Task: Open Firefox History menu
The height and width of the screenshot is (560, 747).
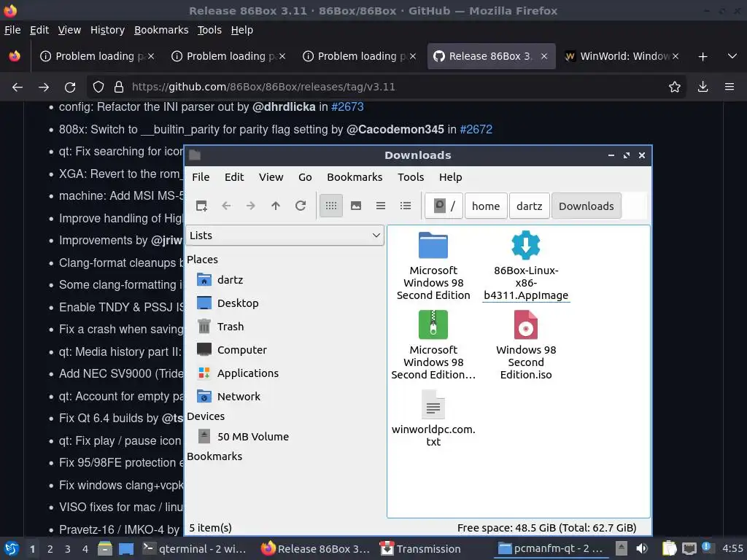Action: [107, 30]
